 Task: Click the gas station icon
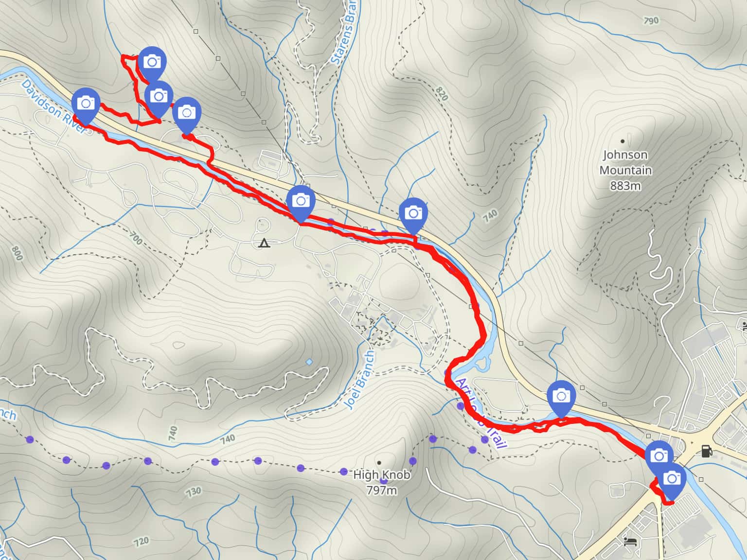tap(706, 451)
